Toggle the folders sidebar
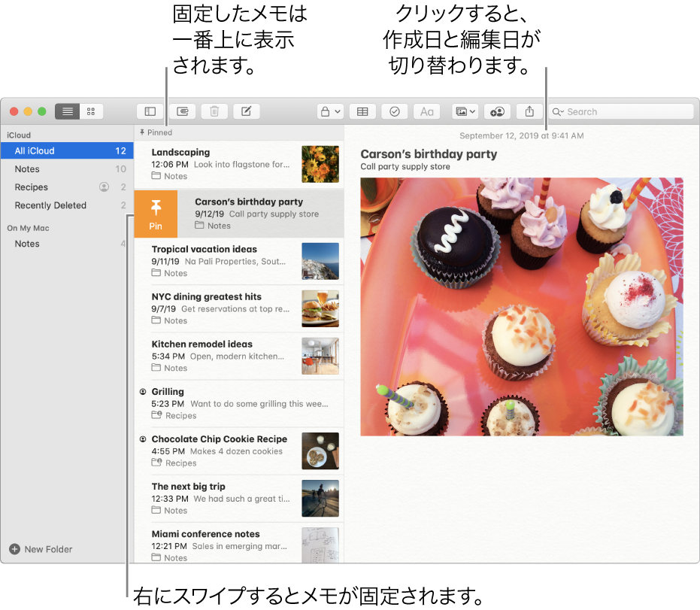 pos(150,111)
